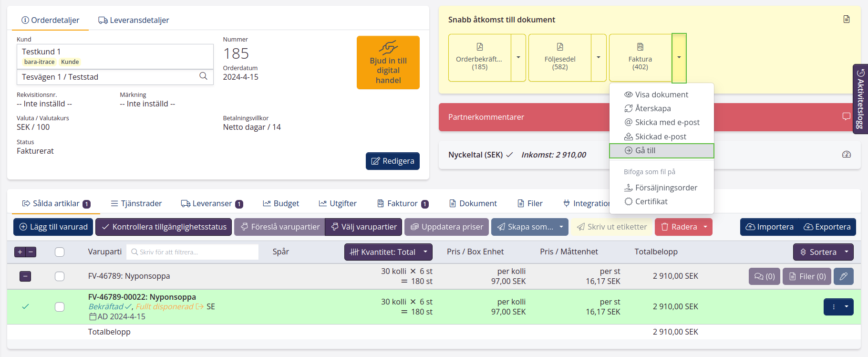Click the search icon in address field
The image size is (868, 357).
click(x=203, y=76)
